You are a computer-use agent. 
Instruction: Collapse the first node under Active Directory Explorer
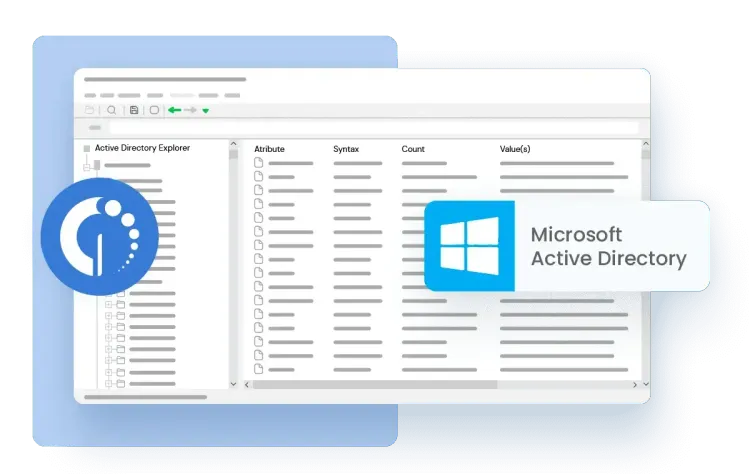coord(87,167)
